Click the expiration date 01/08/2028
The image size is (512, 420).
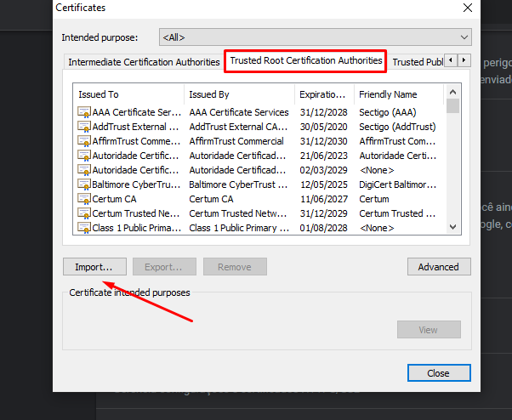pyautogui.click(x=323, y=228)
